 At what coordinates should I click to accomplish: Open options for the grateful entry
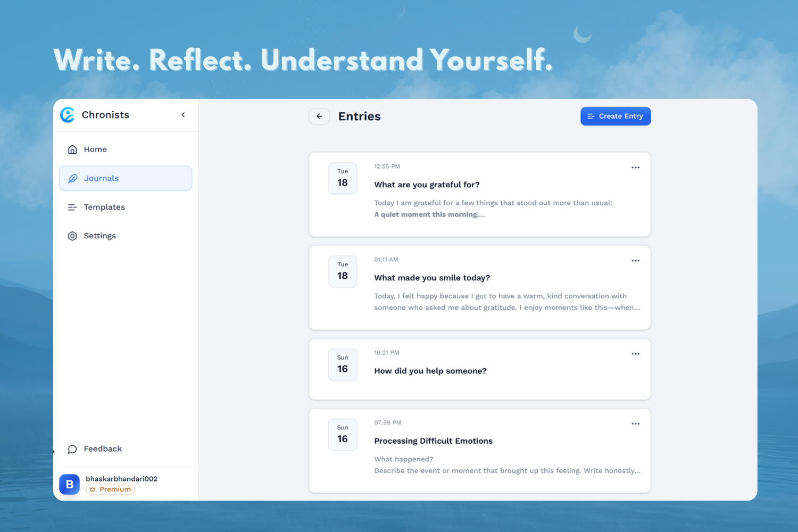pos(635,168)
